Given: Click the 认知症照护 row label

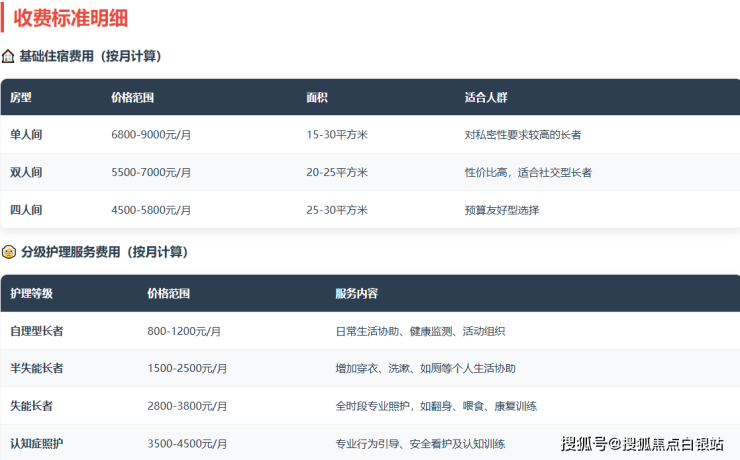Looking at the screenshot, I should 37,443.
